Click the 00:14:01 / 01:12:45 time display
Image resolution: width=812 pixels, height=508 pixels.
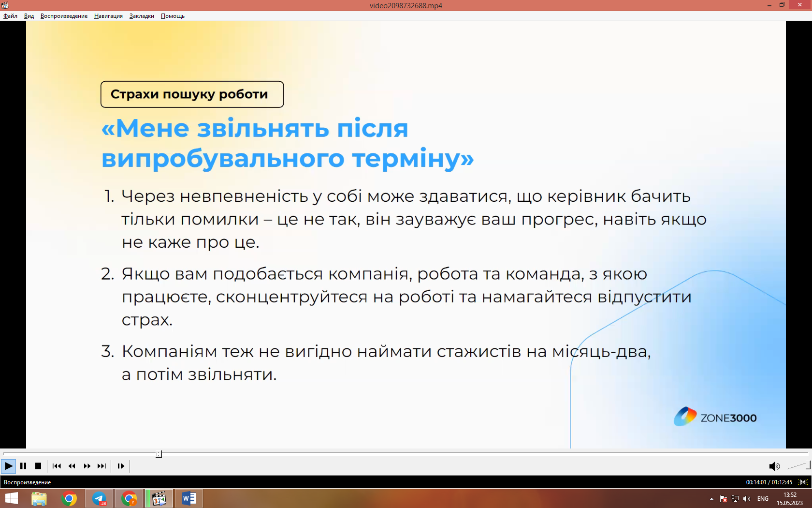(769, 482)
